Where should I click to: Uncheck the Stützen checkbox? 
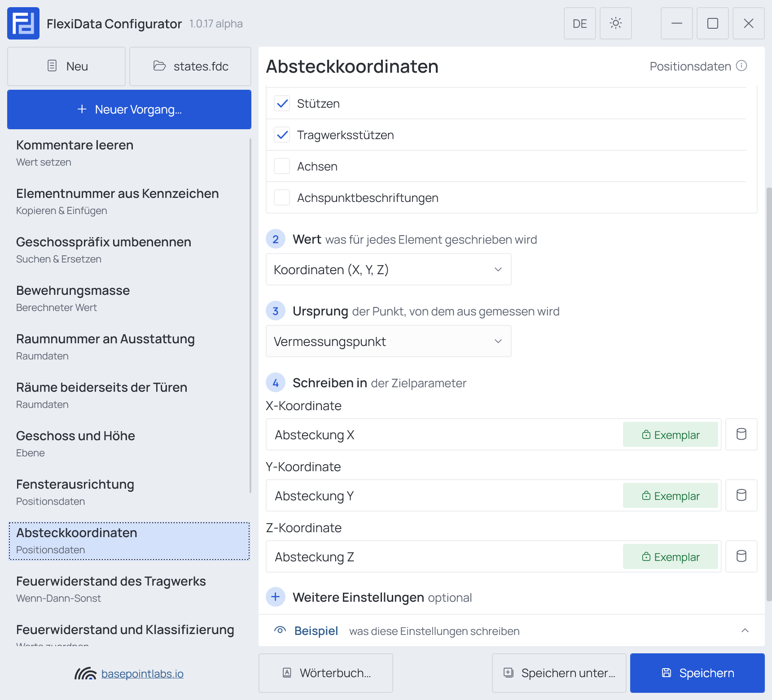click(282, 103)
